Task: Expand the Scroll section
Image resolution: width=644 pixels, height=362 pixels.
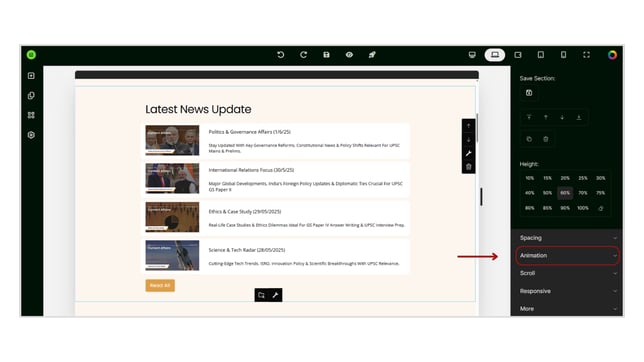Action: (567, 273)
